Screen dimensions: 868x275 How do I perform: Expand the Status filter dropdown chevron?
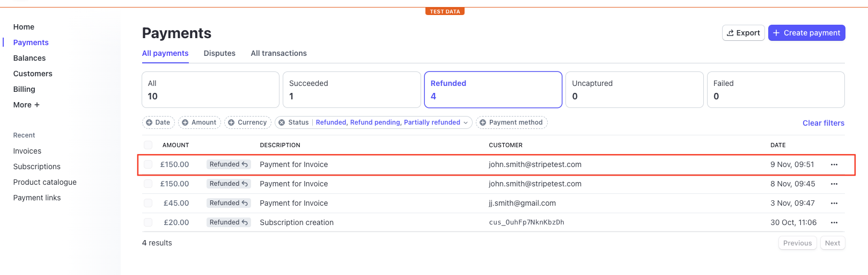point(466,123)
